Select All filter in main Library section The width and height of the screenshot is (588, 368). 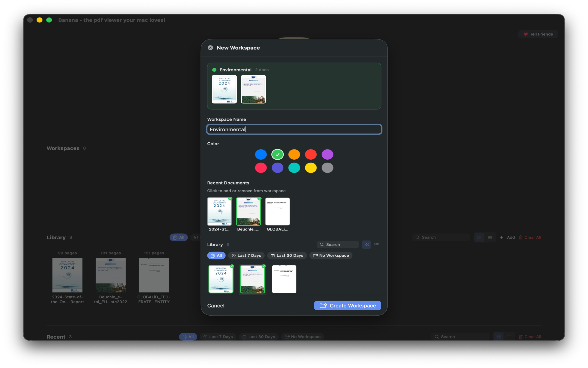pos(179,237)
